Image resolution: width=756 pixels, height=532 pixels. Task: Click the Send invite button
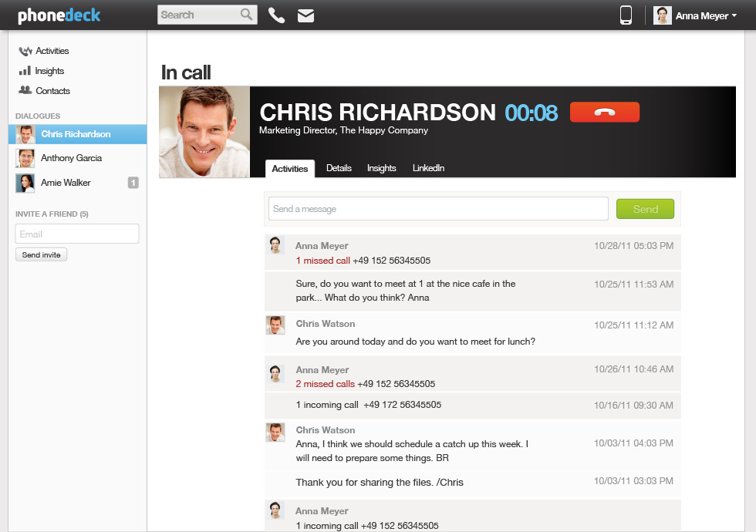(42, 254)
